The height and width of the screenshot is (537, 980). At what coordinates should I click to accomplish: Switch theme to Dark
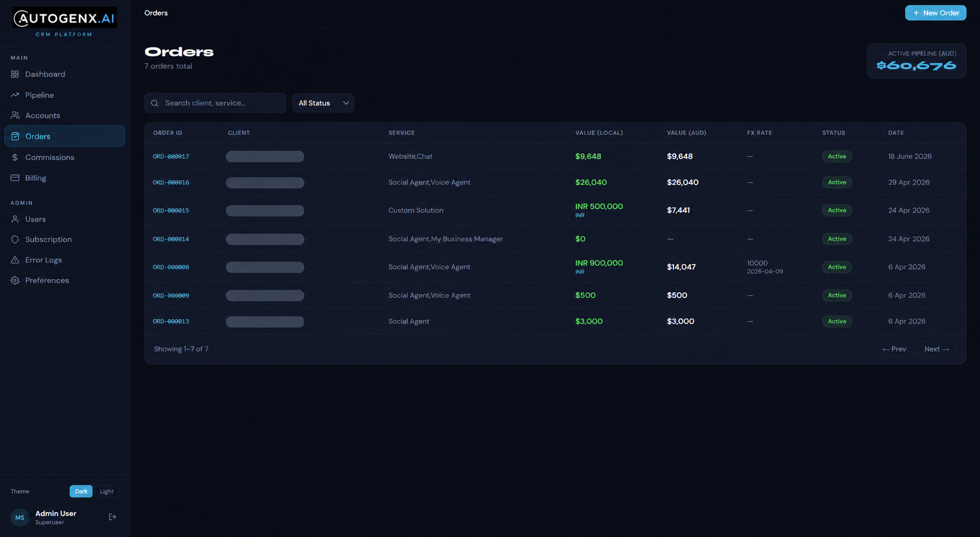(81, 491)
